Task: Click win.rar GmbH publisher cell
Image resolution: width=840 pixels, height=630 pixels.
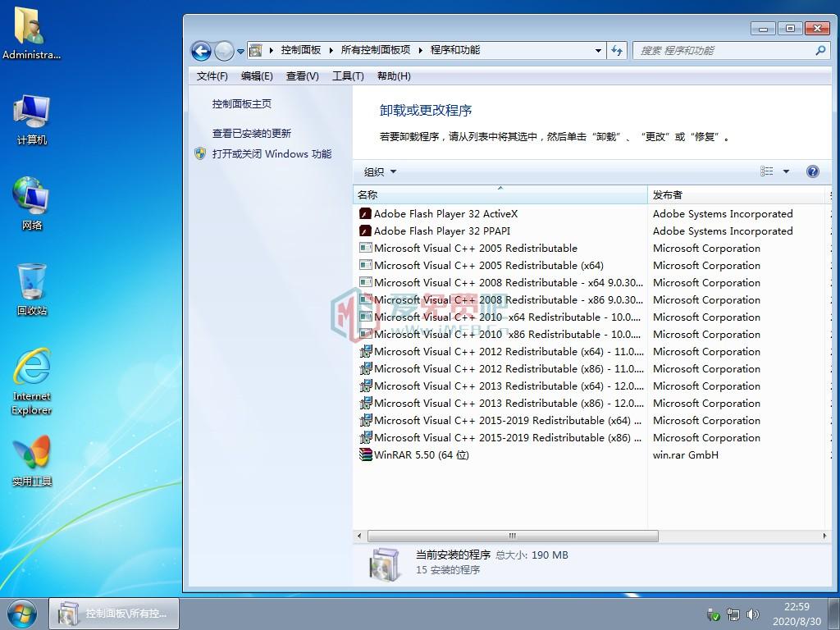Action: (x=685, y=454)
